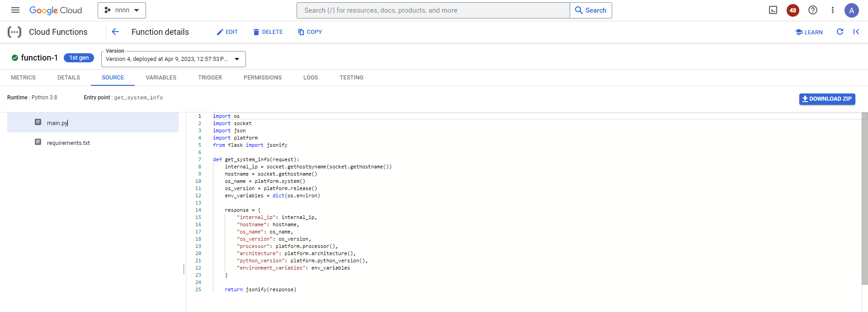
Task: Click the requirements.txt file icon
Action: click(38, 142)
